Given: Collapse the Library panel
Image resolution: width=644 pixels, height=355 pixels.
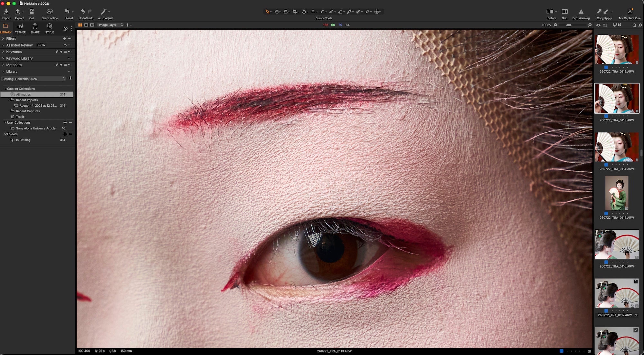Looking at the screenshot, I should click(3, 72).
